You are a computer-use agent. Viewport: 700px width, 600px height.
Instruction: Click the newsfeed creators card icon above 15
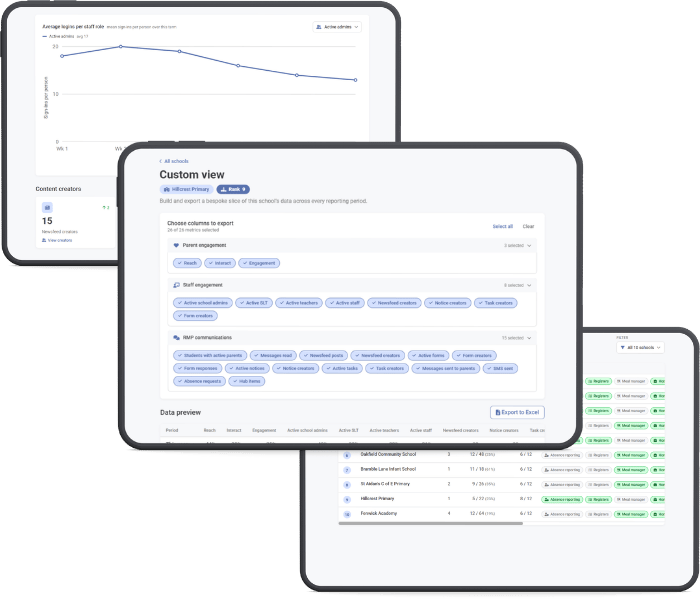(47, 208)
